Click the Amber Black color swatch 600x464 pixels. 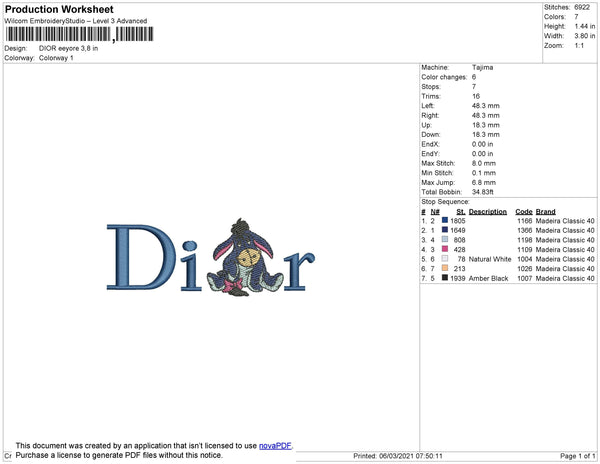click(445, 278)
